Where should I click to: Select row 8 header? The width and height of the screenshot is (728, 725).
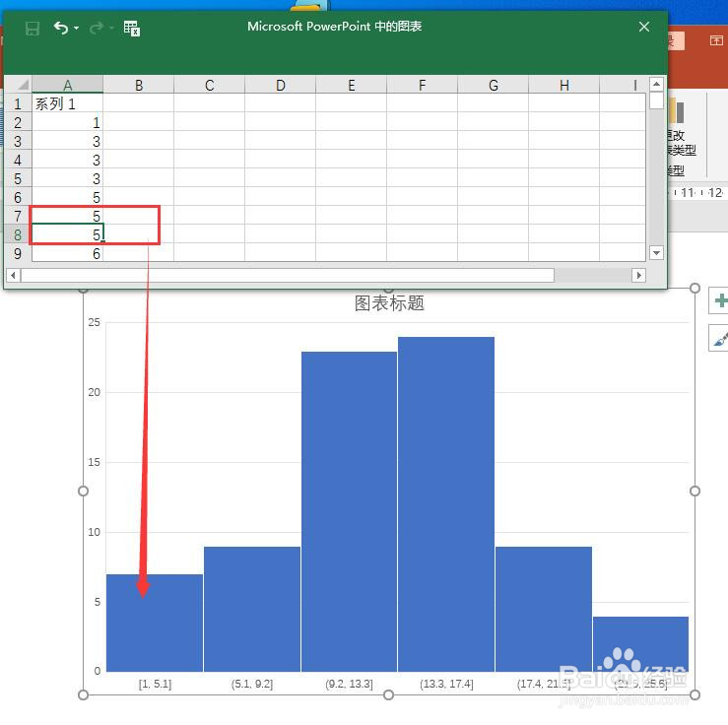(x=18, y=234)
